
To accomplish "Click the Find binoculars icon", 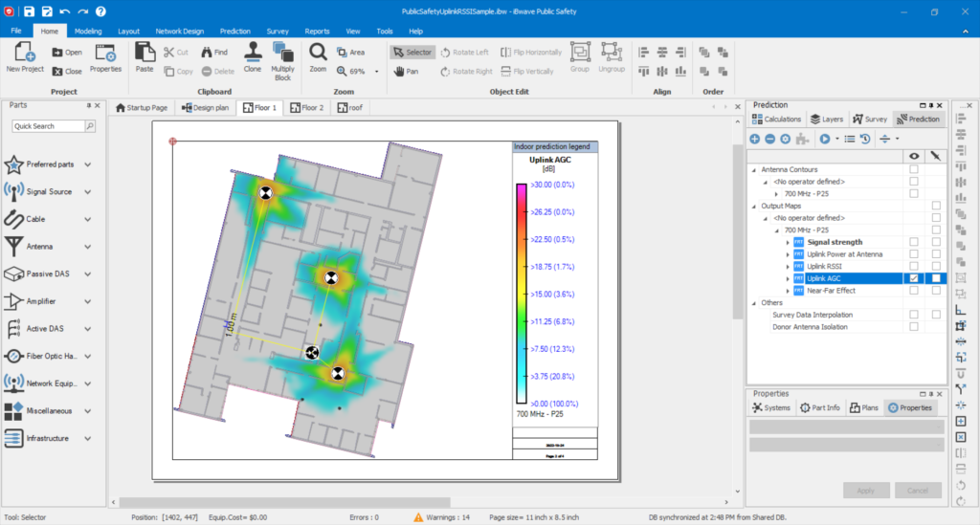I will point(205,53).
